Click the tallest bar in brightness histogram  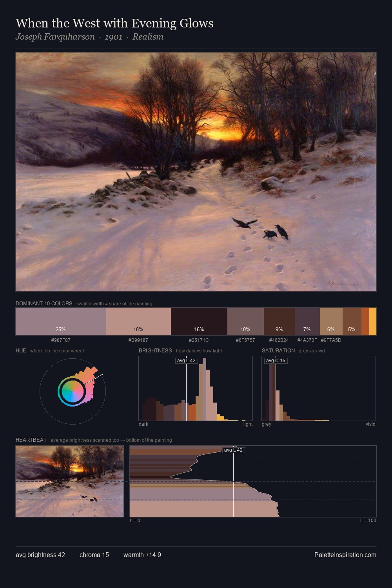tap(205, 389)
